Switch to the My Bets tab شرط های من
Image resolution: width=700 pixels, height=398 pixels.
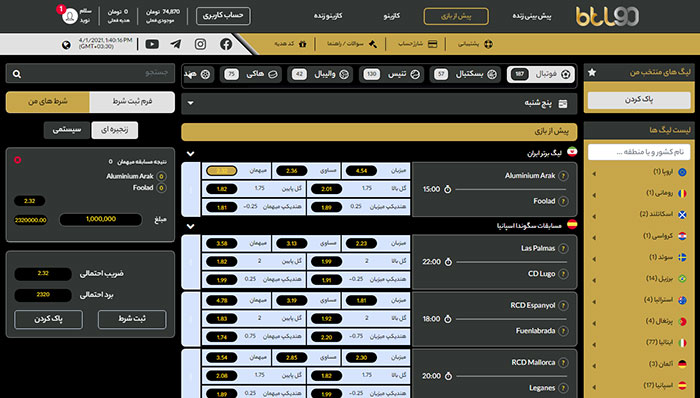click(x=48, y=102)
